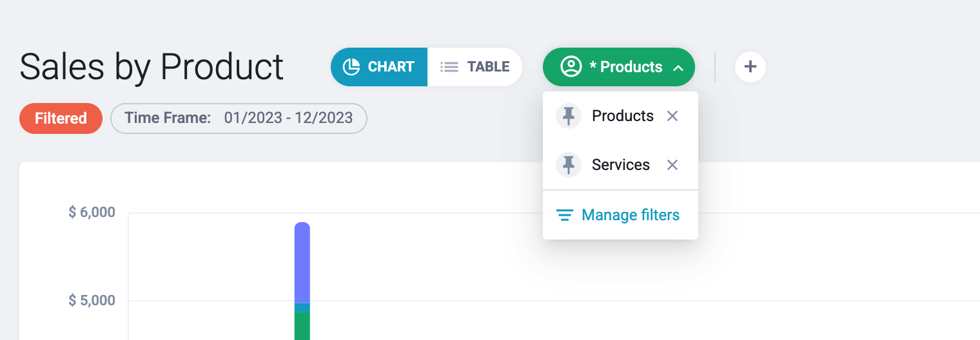
Task: Click the $ 6,000 axis label
Action: [92, 212]
